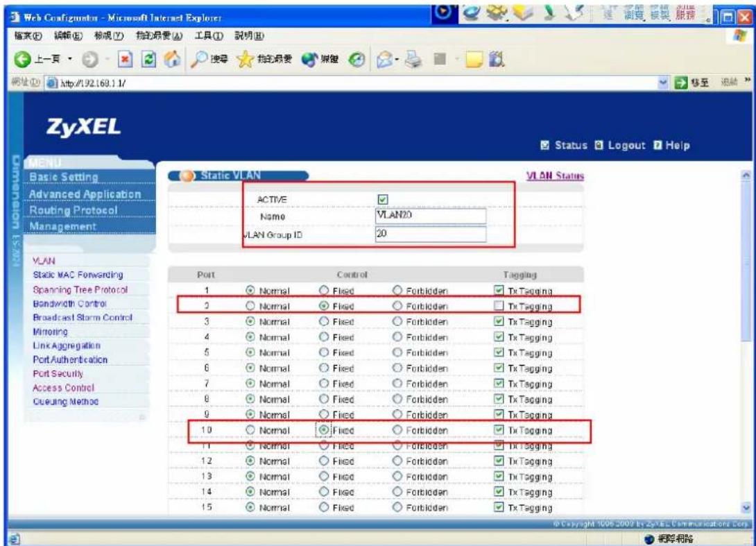
Task: Uncheck Tx Tagging for port 15
Action: pyautogui.click(x=499, y=507)
